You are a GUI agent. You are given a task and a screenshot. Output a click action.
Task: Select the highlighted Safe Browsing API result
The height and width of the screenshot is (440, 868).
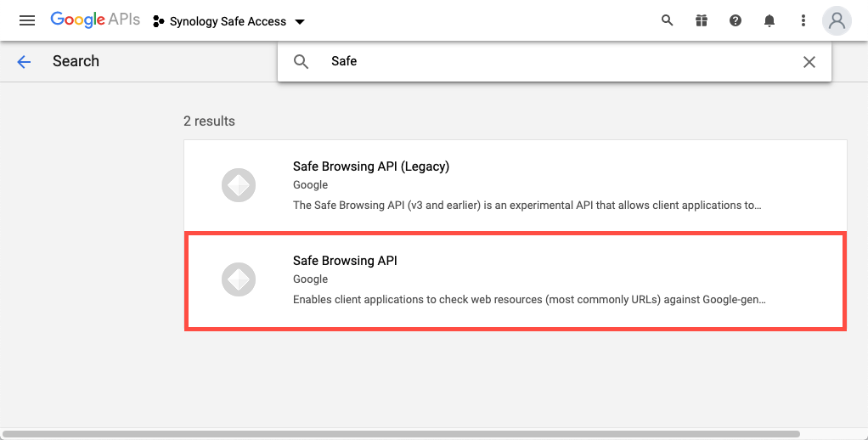[x=516, y=281]
